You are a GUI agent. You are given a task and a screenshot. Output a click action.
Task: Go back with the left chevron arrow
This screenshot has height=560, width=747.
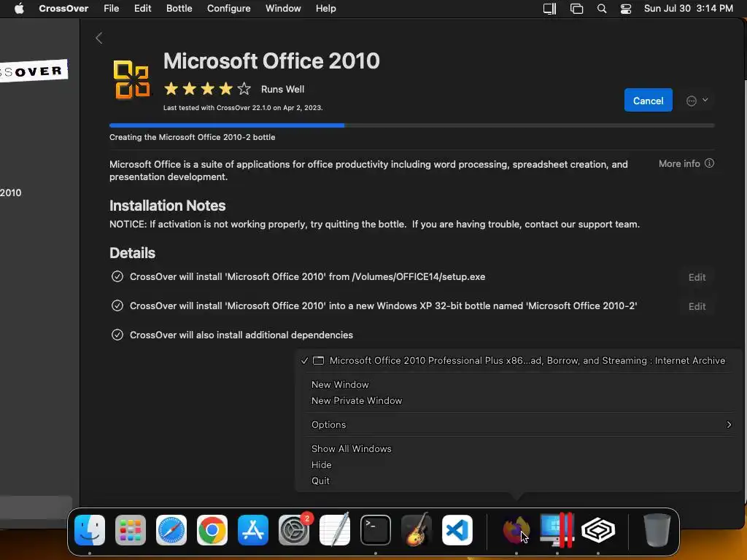99,38
